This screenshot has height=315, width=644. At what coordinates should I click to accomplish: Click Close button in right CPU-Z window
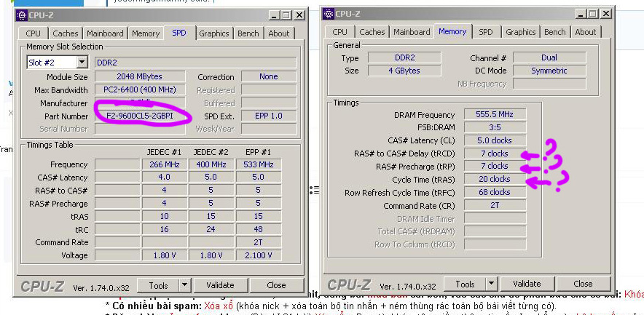583,284
